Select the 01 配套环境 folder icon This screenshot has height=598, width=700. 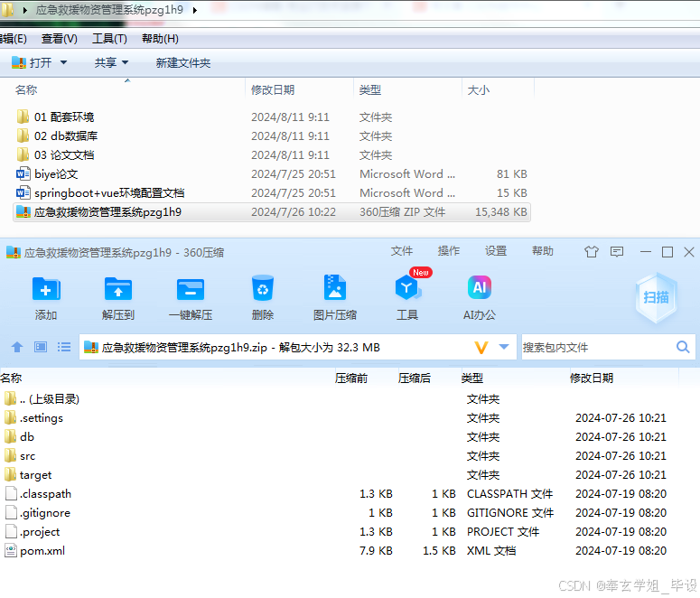23,117
